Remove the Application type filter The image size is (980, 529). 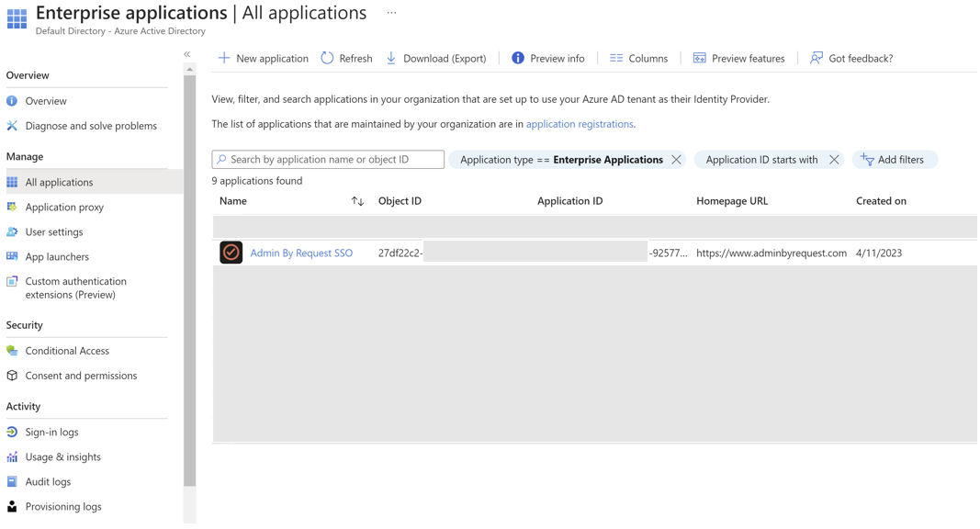[676, 160]
